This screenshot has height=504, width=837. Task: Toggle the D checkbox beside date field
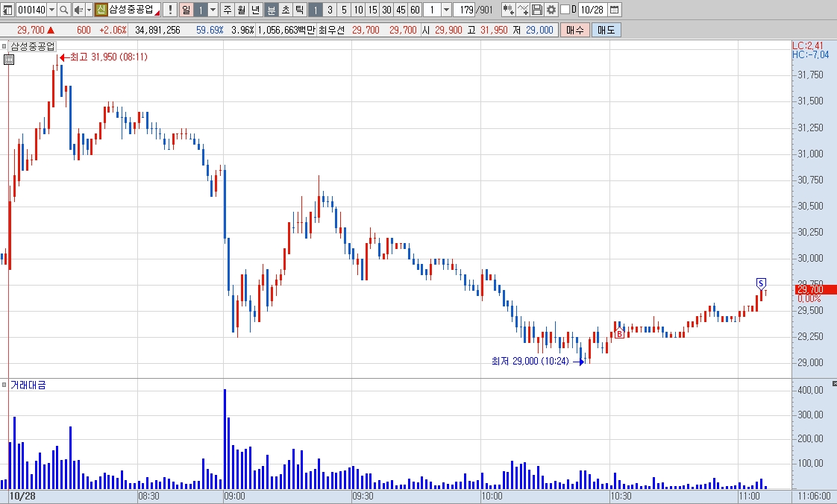tap(565, 10)
